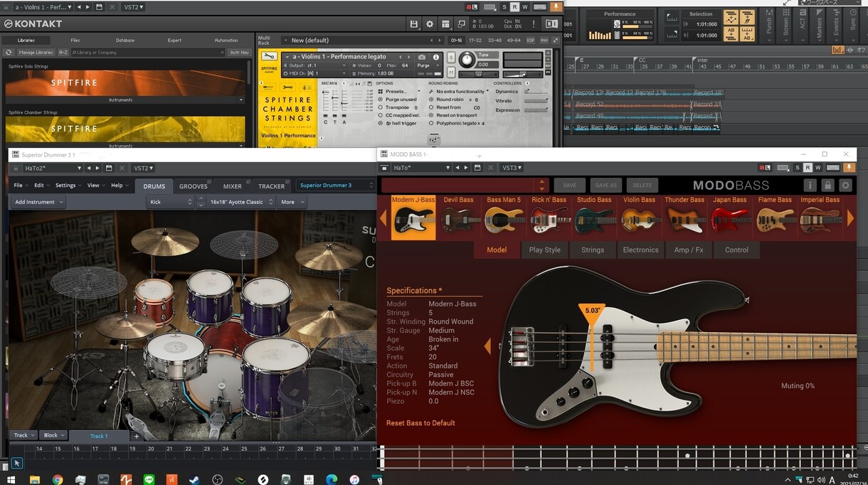Viewport: 868px width, 485px height.
Task: Open Add Instrument dropdown
Action: (x=40, y=202)
